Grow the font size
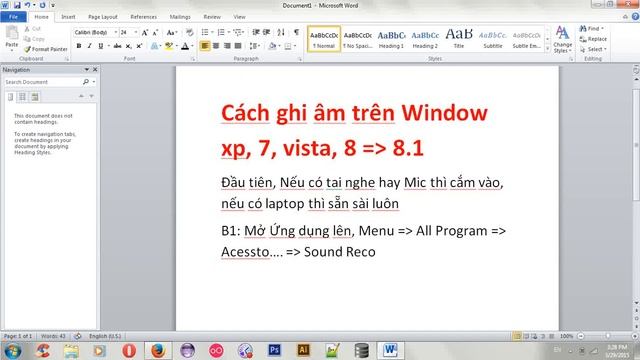The height and width of the screenshot is (360, 640). 144,32
